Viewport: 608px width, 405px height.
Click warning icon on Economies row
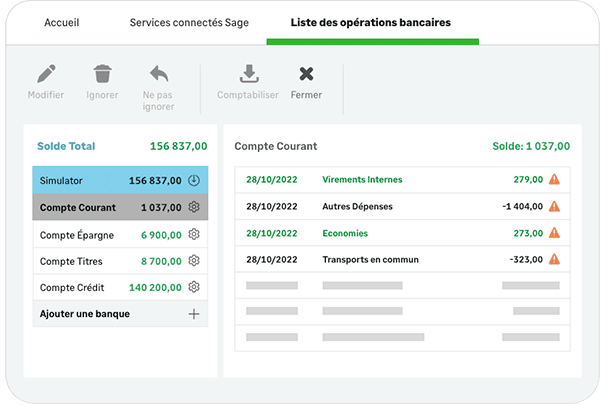click(554, 233)
